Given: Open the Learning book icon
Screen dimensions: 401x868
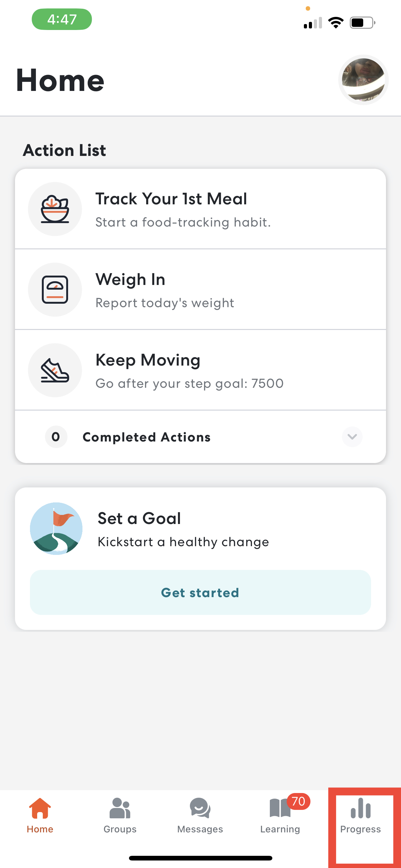Looking at the screenshot, I should click(x=280, y=808).
